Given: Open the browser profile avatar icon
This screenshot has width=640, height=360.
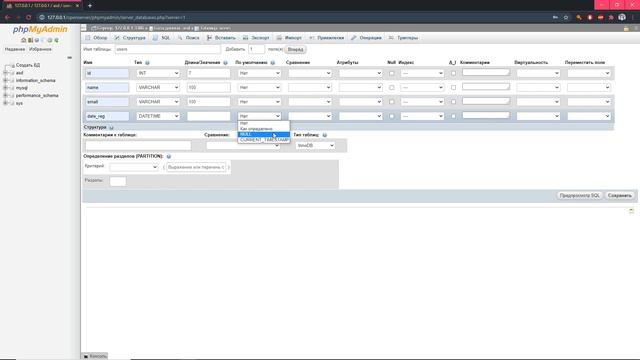Looking at the screenshot, I should pyautogui.click(x=622, y=17).
